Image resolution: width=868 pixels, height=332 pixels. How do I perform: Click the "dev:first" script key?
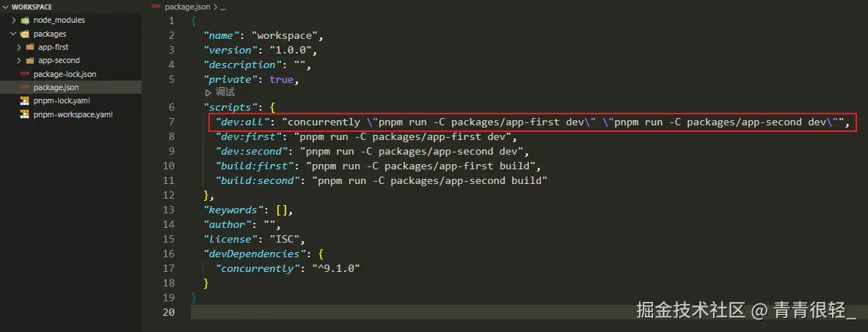pos(249,136)
